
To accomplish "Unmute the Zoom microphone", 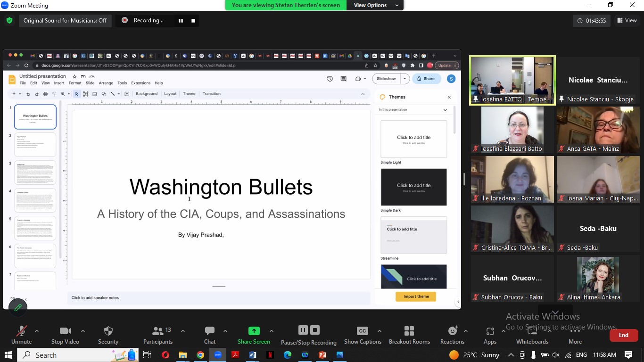I will click(21, 335).
